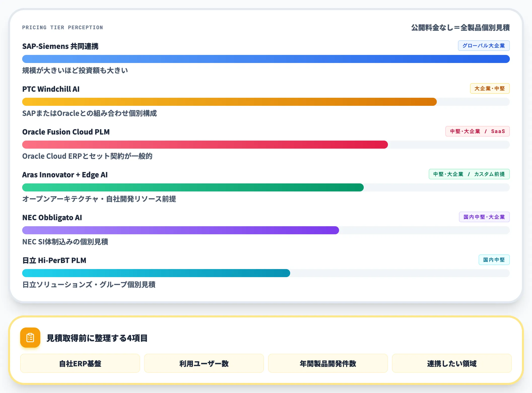Click the 公開料金なし=全製品個別見積 heading
This screenshot has height=393, width=532.
[x=460, y=27]
